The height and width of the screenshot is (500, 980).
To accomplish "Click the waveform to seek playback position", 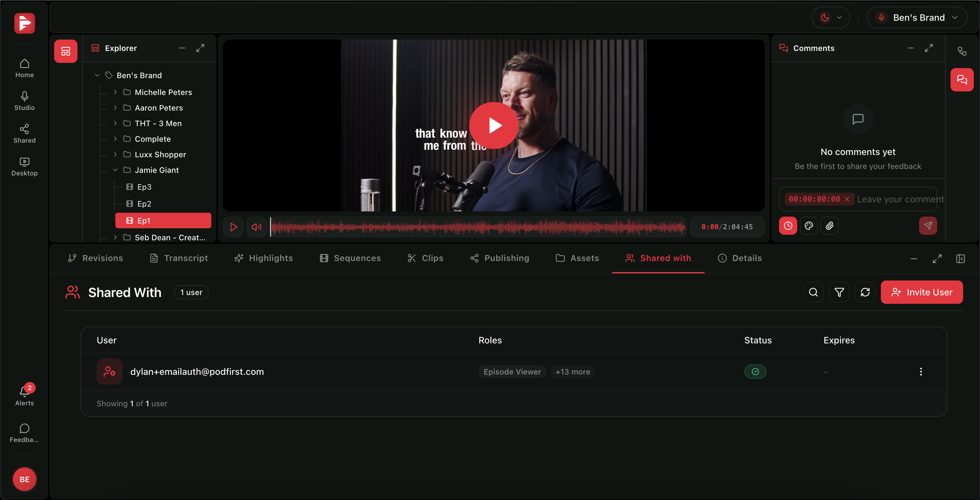I will pyautogui.click(x=475, y=227).
